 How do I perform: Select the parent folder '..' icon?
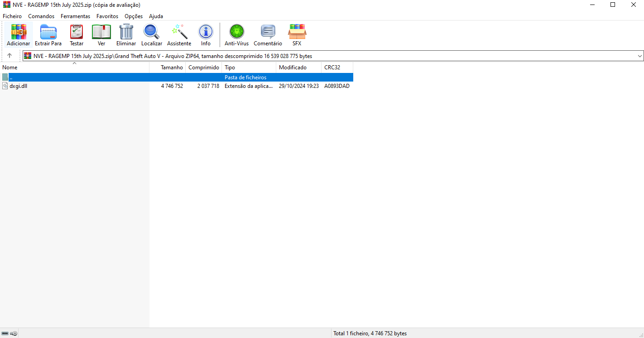[x=5, y=77]
